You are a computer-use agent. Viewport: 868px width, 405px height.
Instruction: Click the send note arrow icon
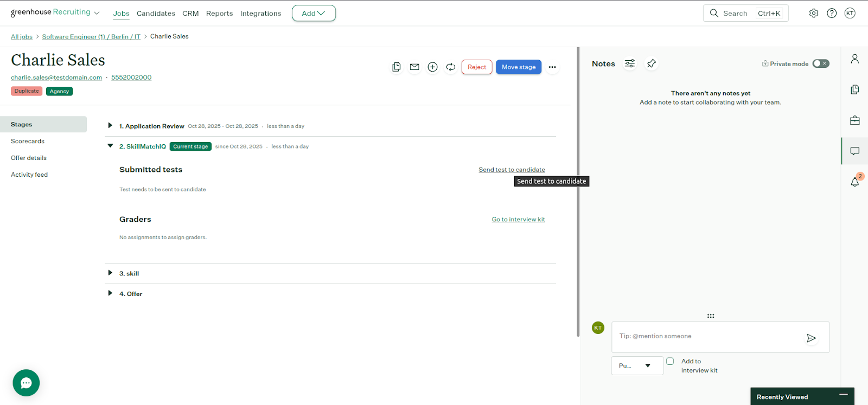(x=811, y=338)
